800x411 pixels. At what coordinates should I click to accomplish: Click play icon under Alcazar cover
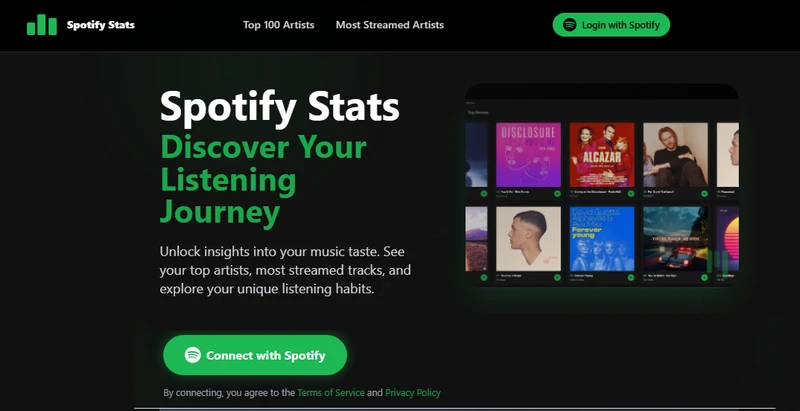tap(631, 194)
